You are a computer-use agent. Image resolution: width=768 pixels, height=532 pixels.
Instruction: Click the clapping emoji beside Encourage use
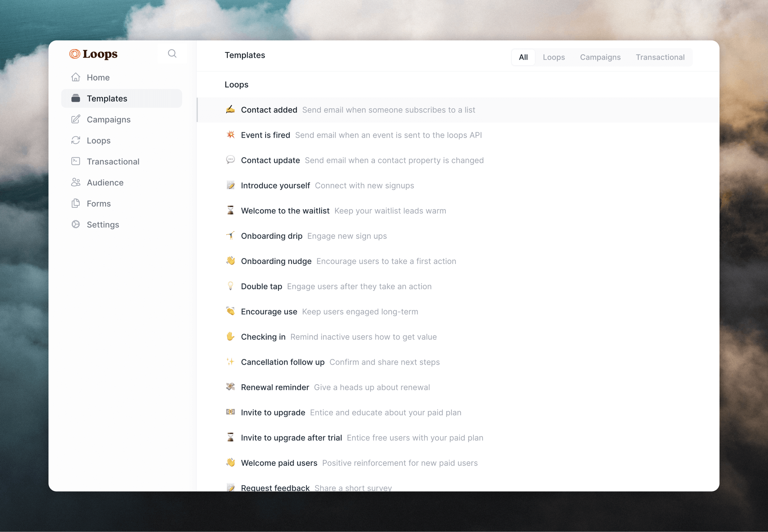[230, 311]
